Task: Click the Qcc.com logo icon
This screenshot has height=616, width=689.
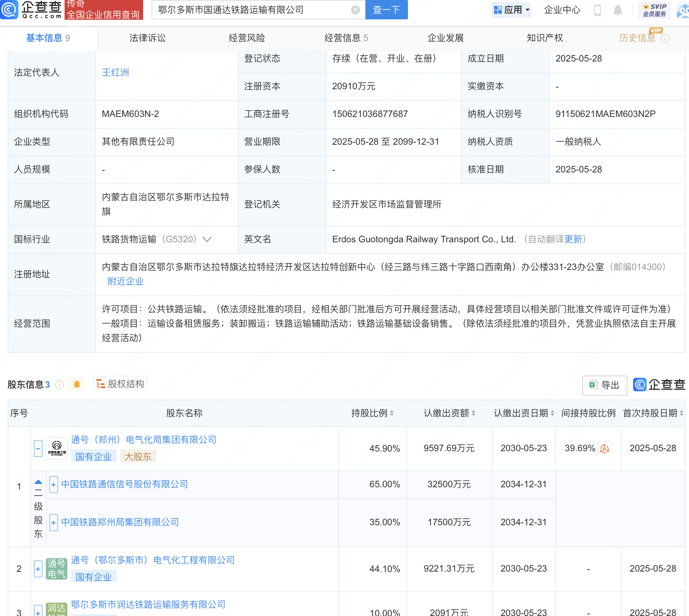Action: pos(9,9)
